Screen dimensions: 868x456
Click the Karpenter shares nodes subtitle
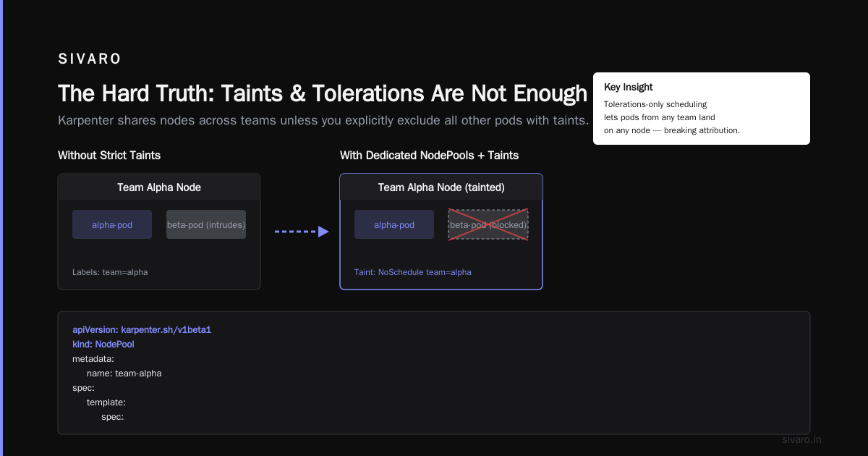click(323, 120)
